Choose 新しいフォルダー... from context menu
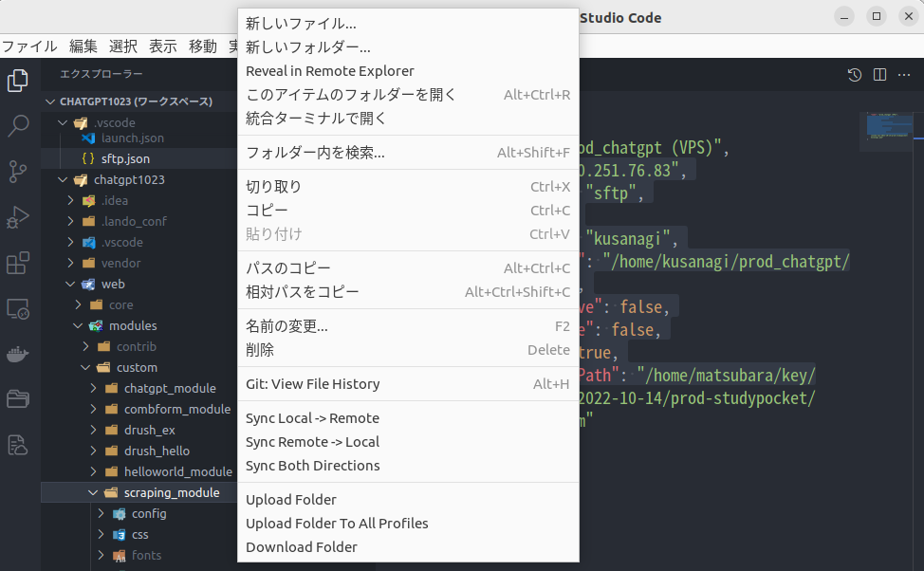Screen dimensions: 924x571 pyautogui.click(x=408, y=47)
